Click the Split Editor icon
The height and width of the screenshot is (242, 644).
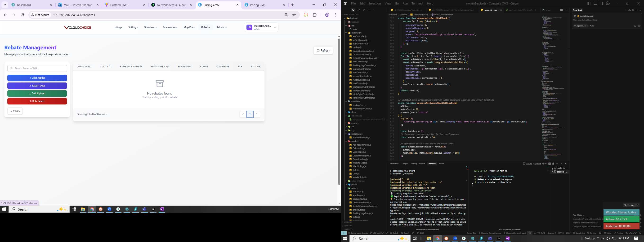561,10
